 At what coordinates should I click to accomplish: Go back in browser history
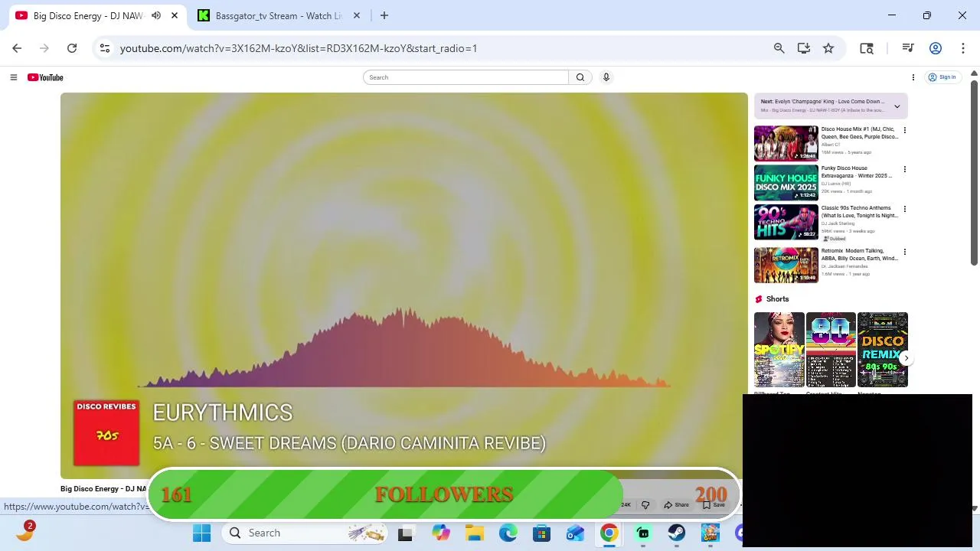(17, 48)
